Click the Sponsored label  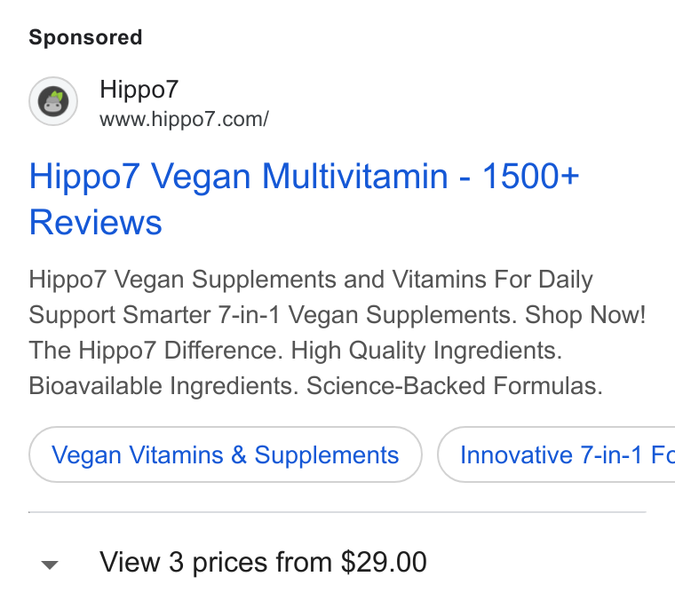click(x=85, y=37)
